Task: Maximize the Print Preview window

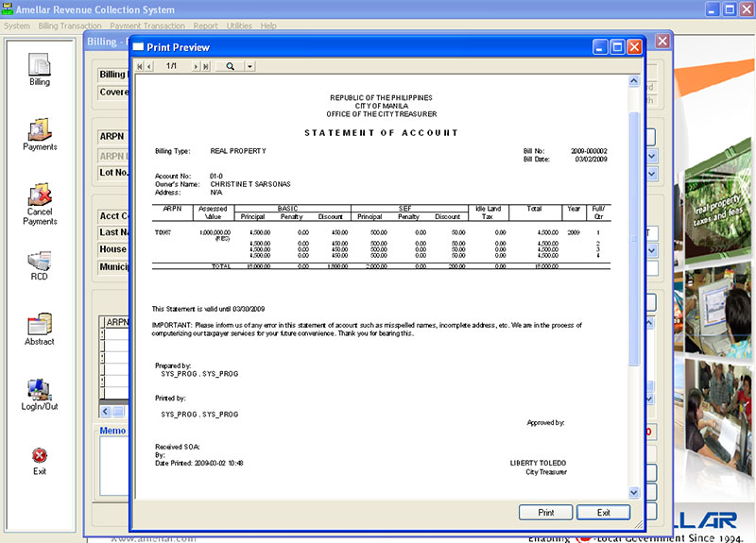Action: 617,47
